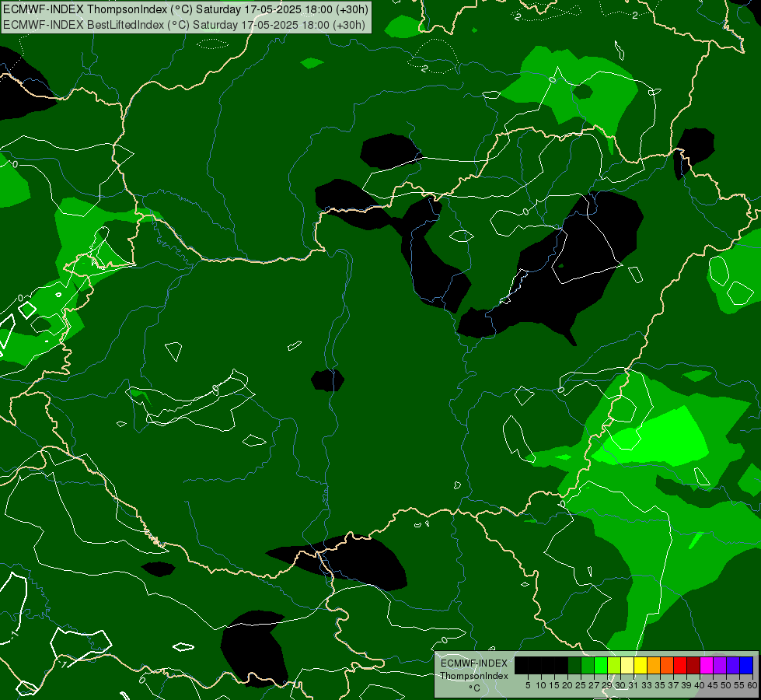Screen dimensions: 761x700
Task: Click the legend value label 5
Action: [x=528, y=685]
